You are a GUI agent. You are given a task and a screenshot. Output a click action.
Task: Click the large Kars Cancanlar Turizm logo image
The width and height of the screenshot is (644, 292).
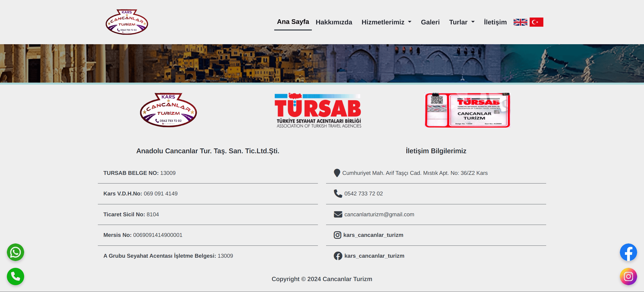[x=168, y=110]
